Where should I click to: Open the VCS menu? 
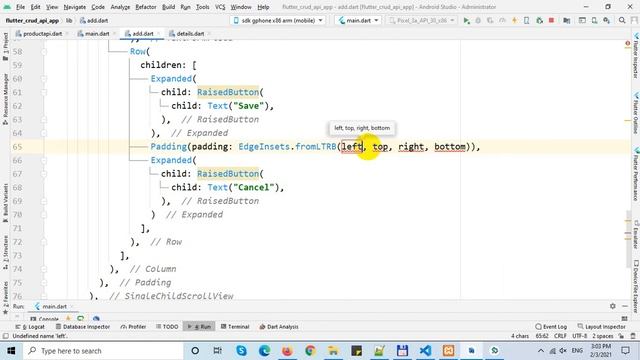coord(220,7)
